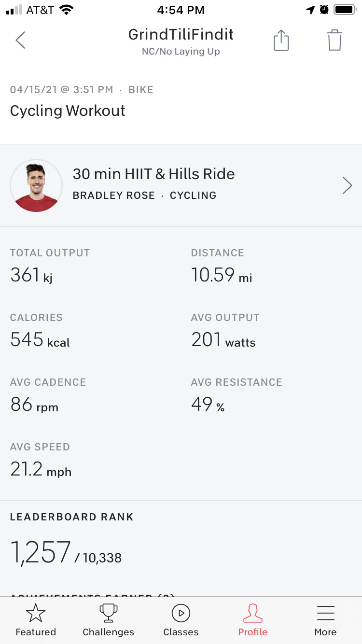Screen dimensions: 362x644
Task: Tap the GrindTiliFindit username title
Action: pos(181,35)
